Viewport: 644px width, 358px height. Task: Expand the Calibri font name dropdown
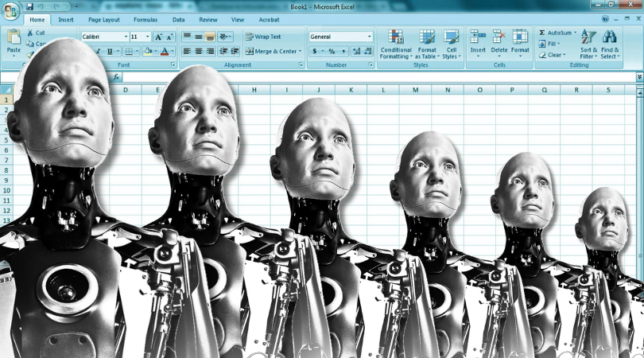pyautogui.click(x=126, y=37)
